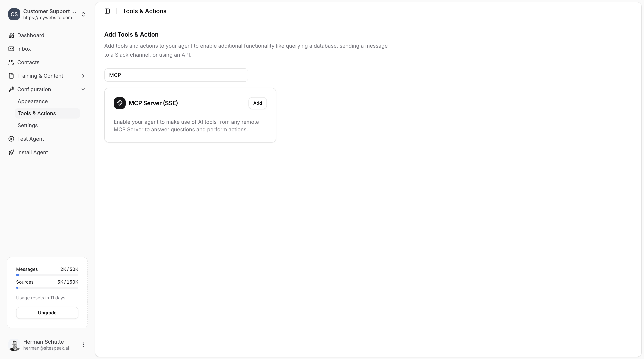Select Tools & Actions sidebar item
The width and height of the screenshot is (644, 359).
37,113
